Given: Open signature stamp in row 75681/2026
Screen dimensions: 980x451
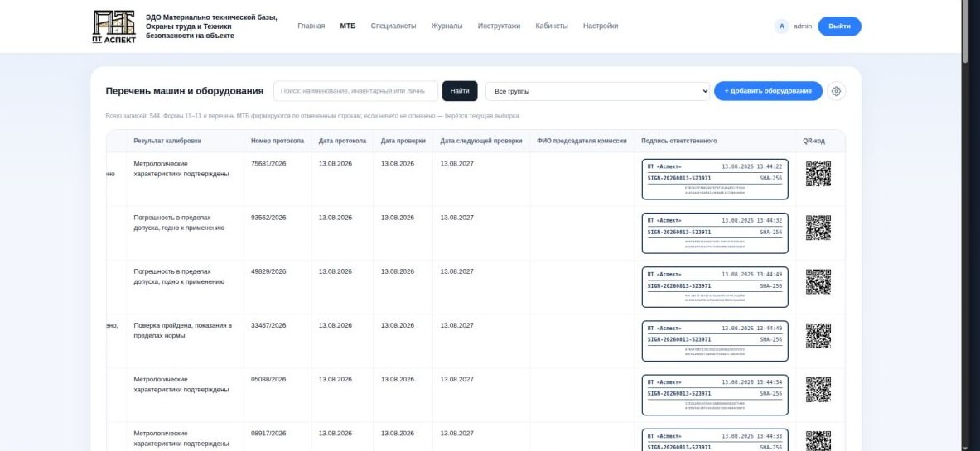Looking at the screenshot, I should pos(715,180).
